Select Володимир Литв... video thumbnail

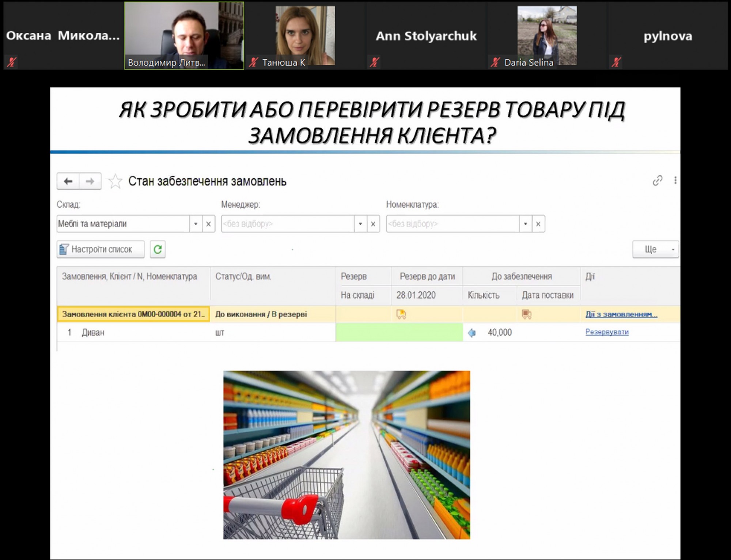[x=184, y=35]
